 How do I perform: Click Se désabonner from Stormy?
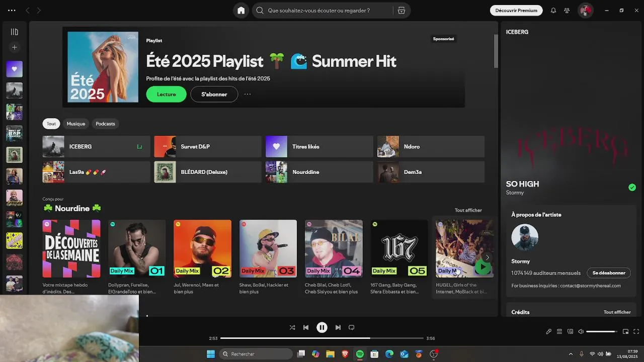(x=609, y=273)
